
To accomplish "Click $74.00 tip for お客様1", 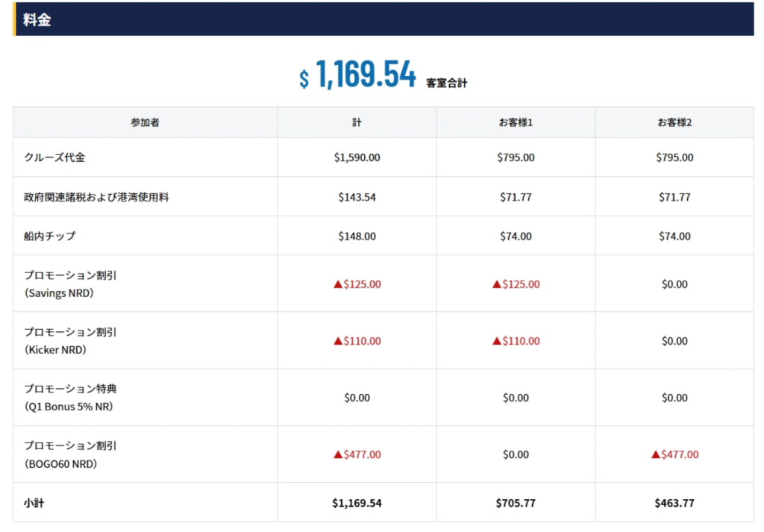I will click(516, 237).
